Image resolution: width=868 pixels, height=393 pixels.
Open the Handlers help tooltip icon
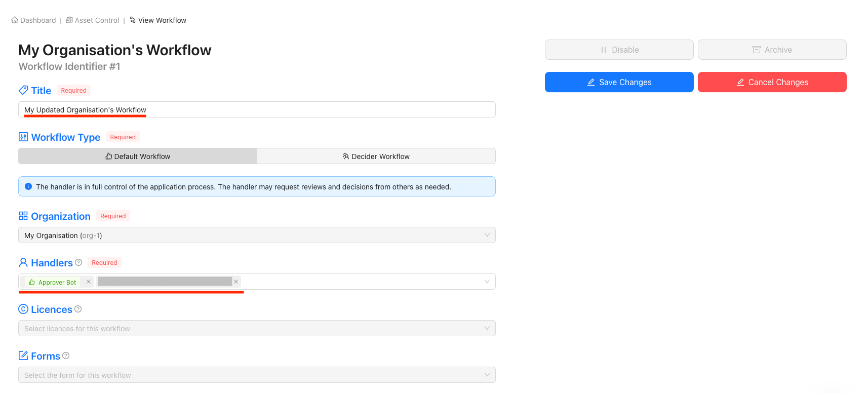coord(78,262)
